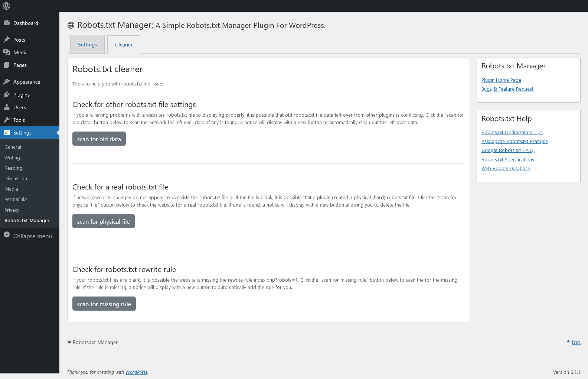
Task: Go to Media in the main sidebar
Action: 30,52
